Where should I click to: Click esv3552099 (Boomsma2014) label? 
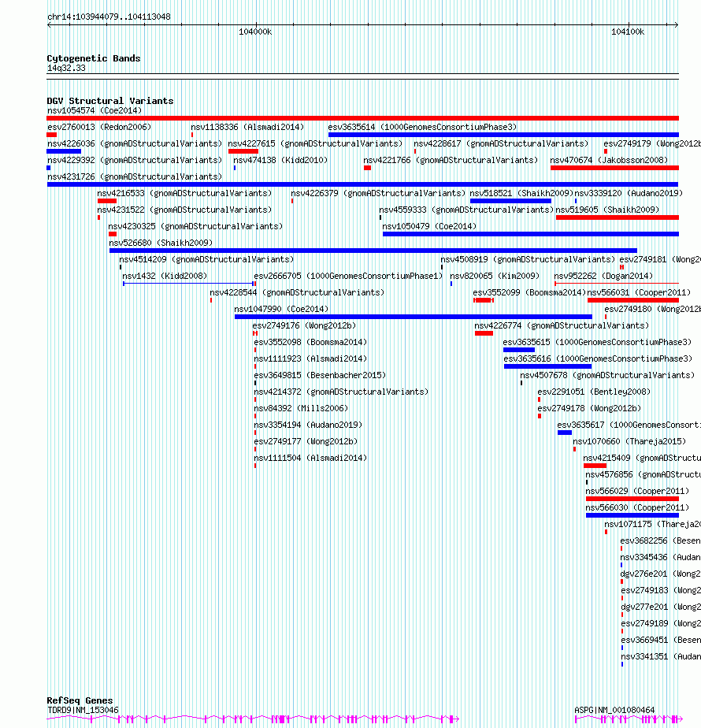coord(529,292)
